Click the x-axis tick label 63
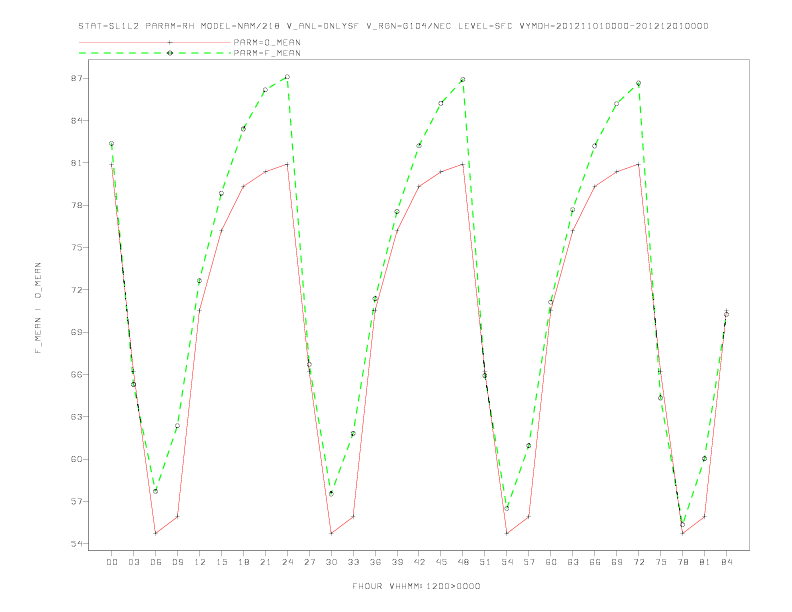 [573, 562]
